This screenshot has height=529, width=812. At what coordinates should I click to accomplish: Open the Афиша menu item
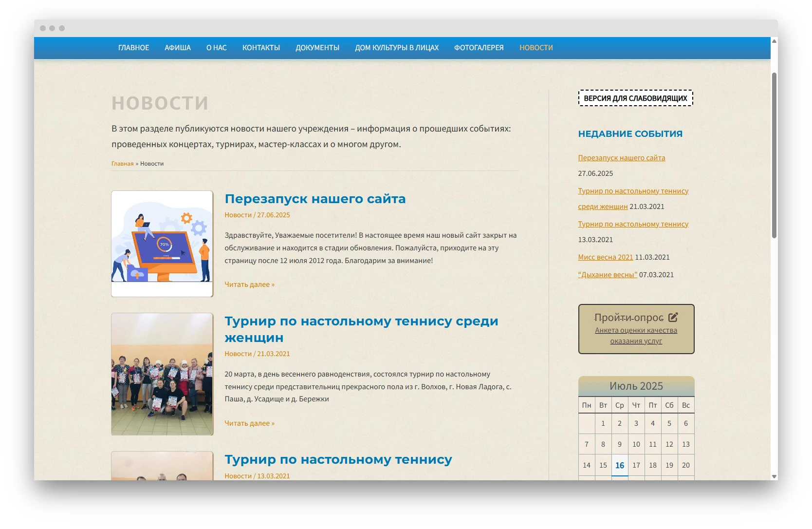(x=178, y=48)
